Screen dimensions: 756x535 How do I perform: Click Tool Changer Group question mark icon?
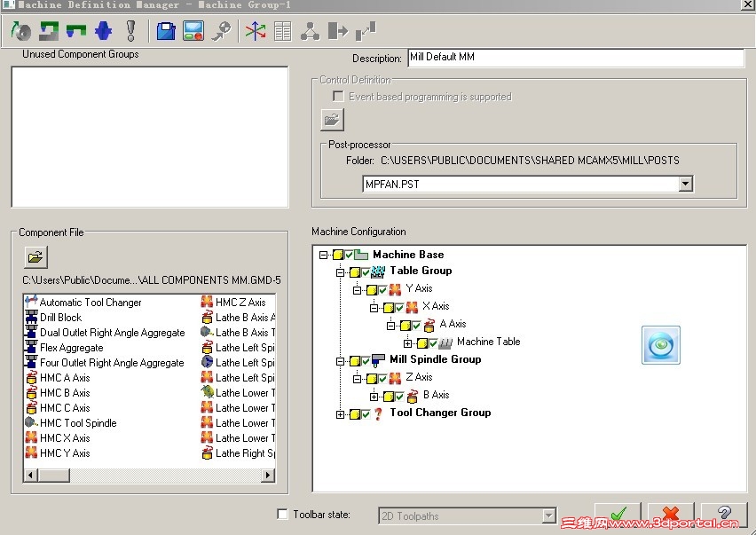click(x=379, y=413)
